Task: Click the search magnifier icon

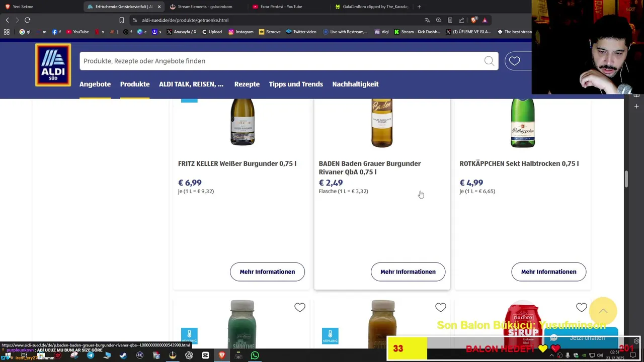Action: (x=489, y=61)
